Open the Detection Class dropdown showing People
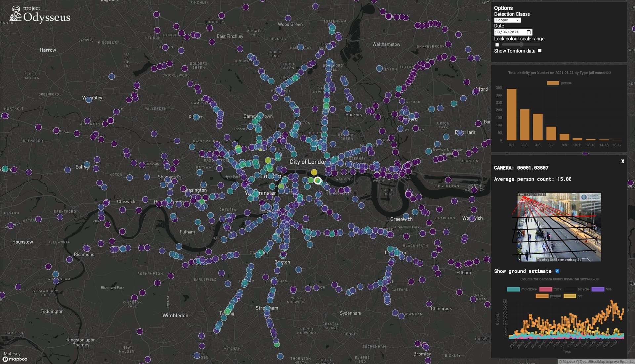The height and width of the screenshot is (364, 635). click(507, 20)
